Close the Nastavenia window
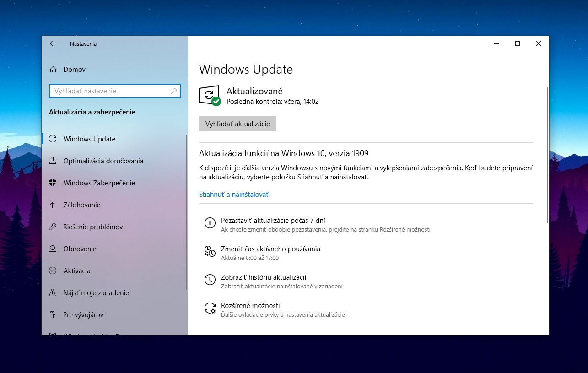Screen dimensions: 588x373 tap(539, 43)
